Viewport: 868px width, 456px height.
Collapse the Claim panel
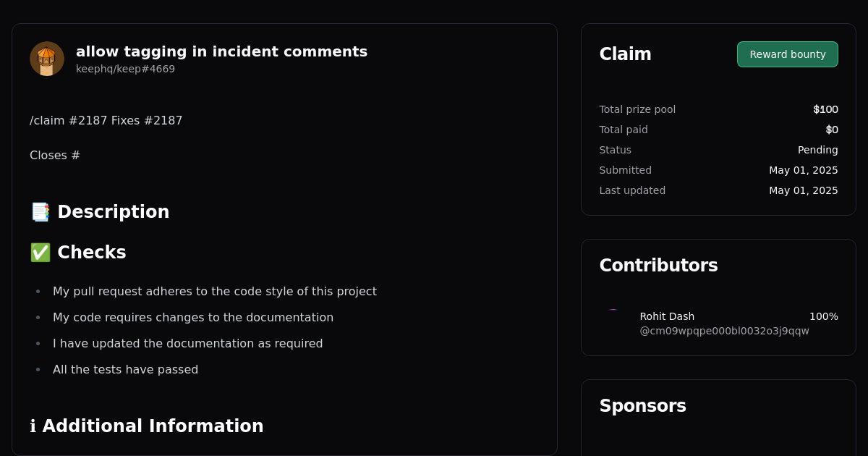tap(625, 54)
